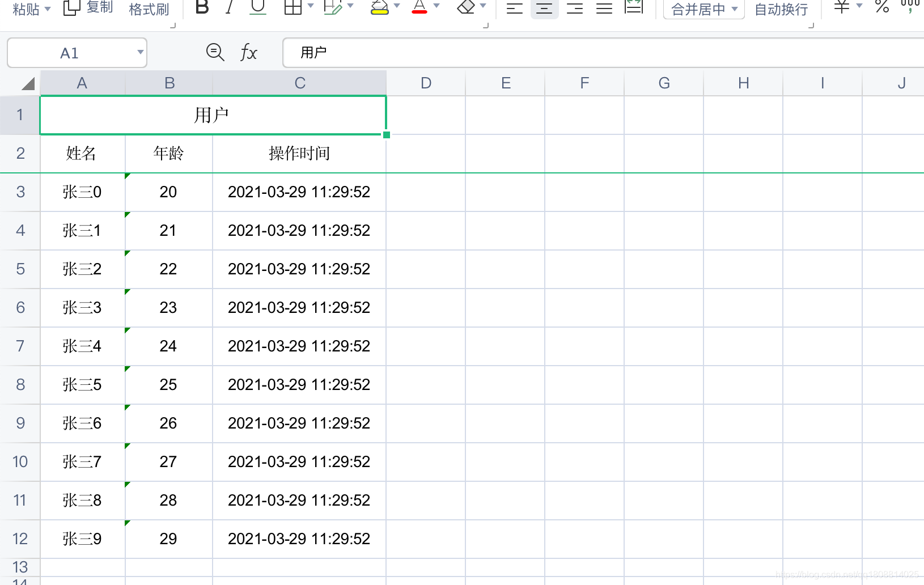
Task: Toggle bold formatting
Action: coord(202,7)
